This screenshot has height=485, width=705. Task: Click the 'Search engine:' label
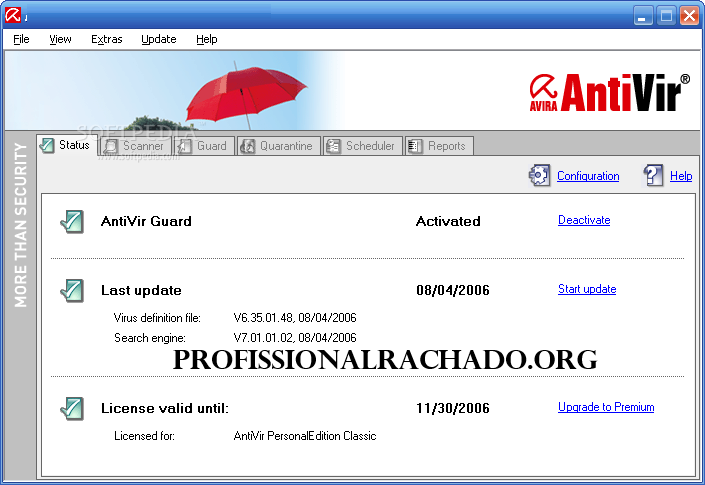point(150,338)
